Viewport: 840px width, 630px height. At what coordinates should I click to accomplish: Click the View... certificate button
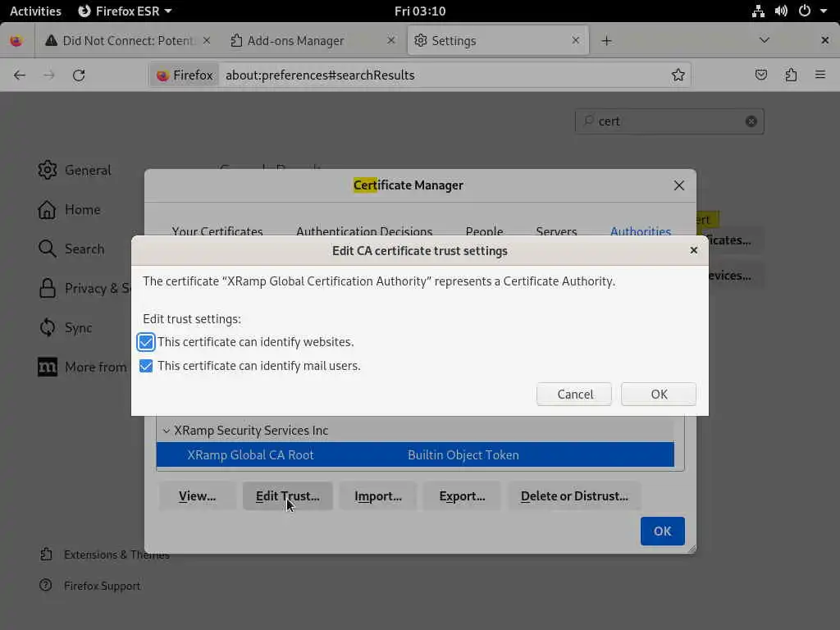(x=197, y=496)
